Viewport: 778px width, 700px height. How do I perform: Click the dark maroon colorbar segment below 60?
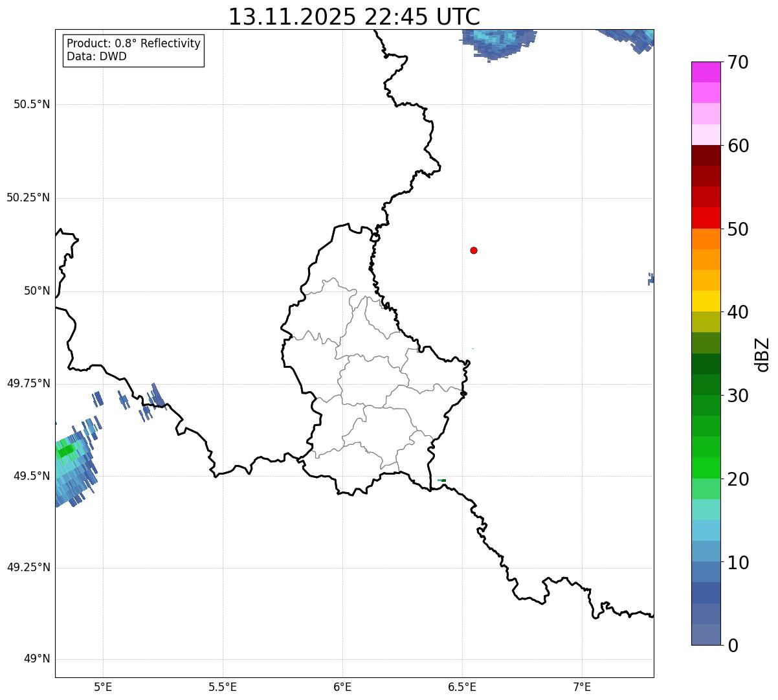coord(706,155)
